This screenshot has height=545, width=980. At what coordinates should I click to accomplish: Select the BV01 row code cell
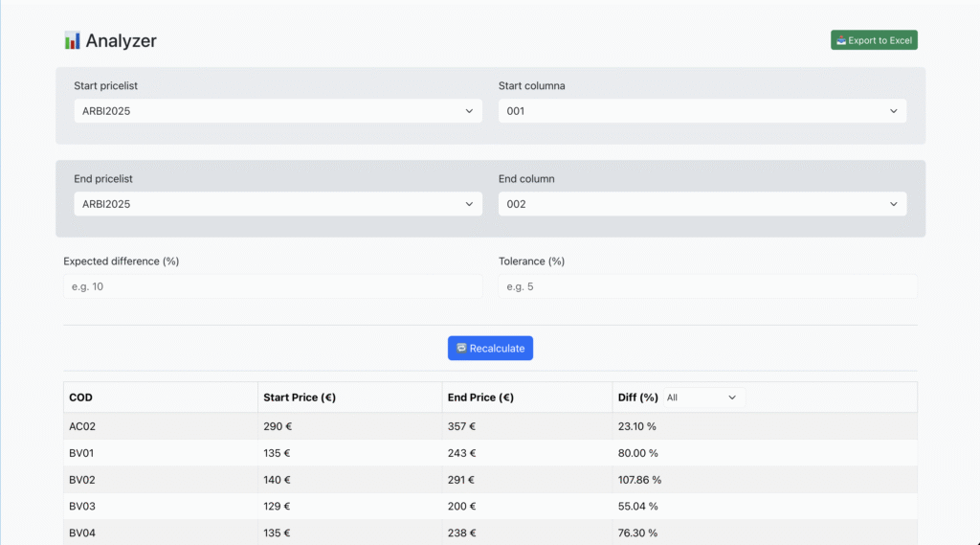coord(81,453)
